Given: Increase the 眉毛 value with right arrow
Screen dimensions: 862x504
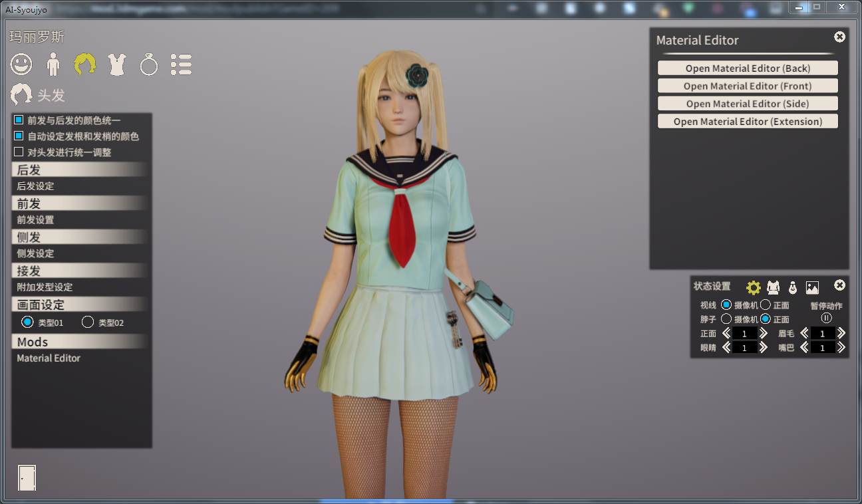Looking at the screenshot, I should click(841, 333).
